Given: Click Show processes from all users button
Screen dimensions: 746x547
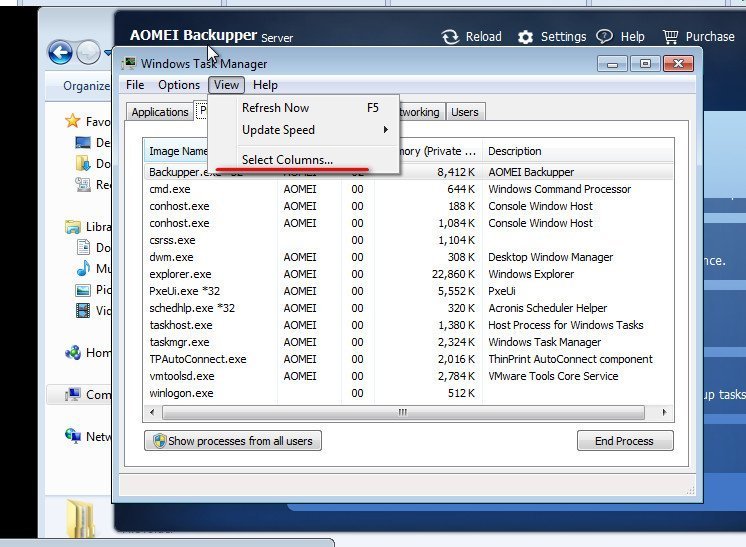Looking at the screenshot, I should [233, 441].
